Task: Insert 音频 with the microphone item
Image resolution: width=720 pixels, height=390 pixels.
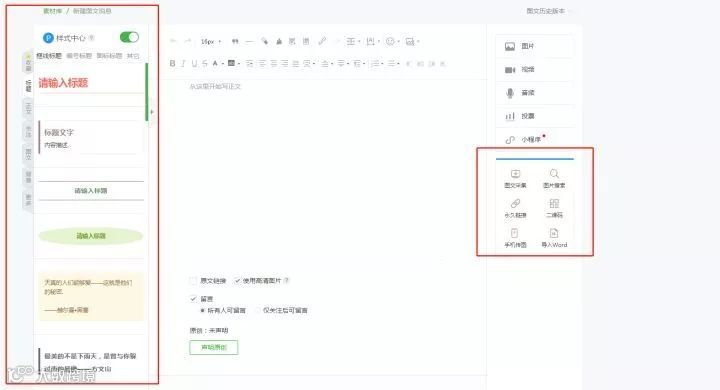Action: [x=534, y=93]
